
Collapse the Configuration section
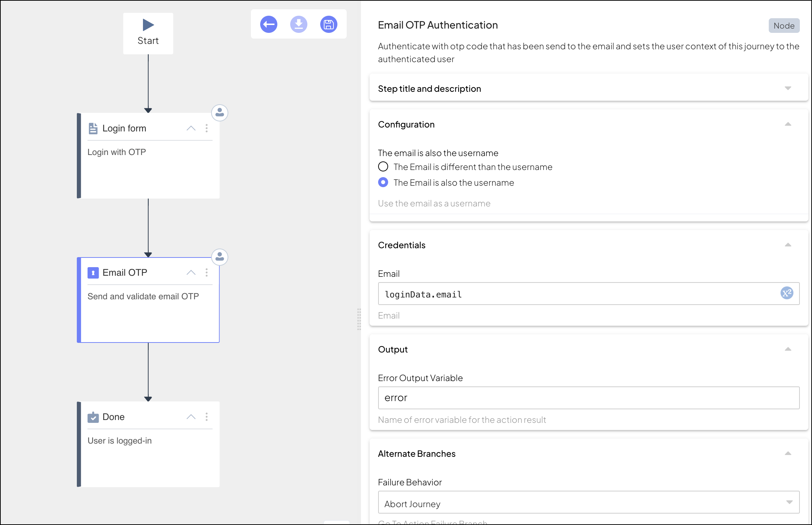click(x=788, y=124)
